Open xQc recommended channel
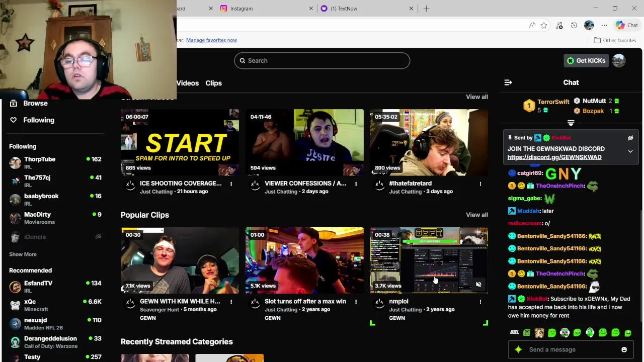The image size is (644, 362). tap(55, 305)
